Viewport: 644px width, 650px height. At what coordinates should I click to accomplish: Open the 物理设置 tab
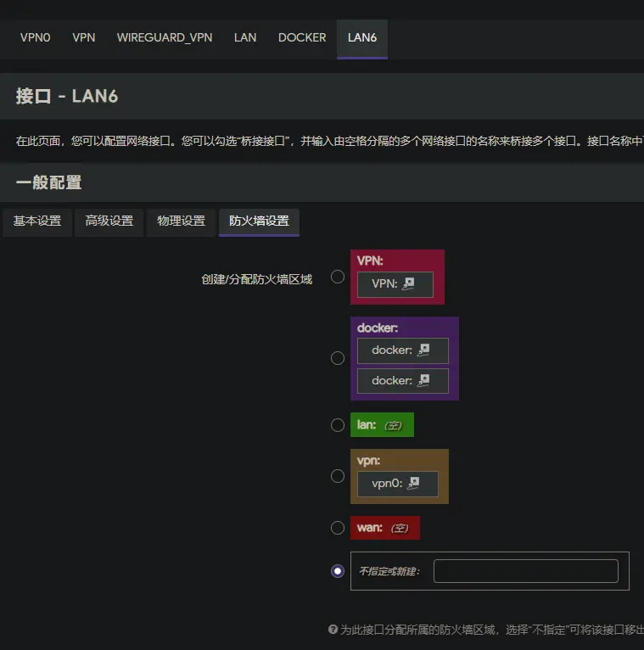pyautogui.click(x=181, y=221)
